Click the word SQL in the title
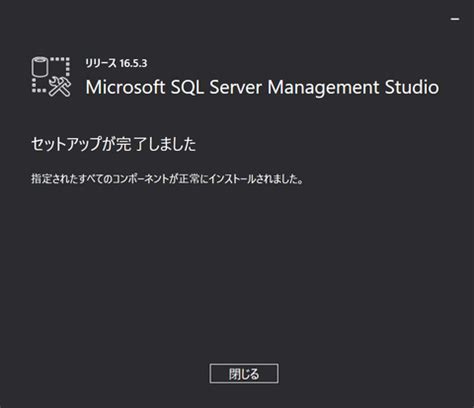The height and width of the screenshot is (408, 474). (x=187, y=87)
